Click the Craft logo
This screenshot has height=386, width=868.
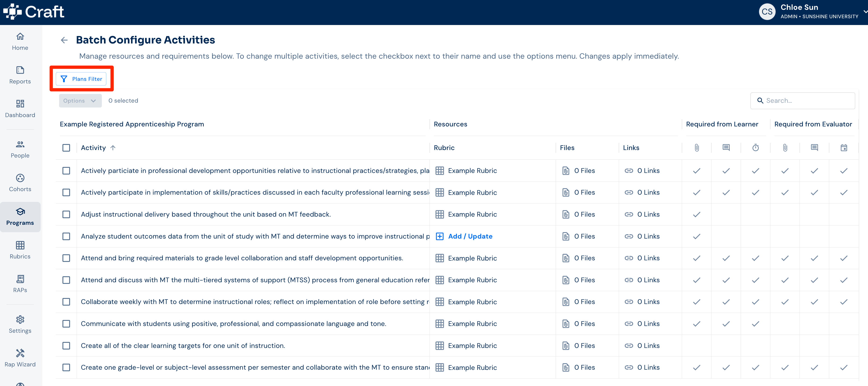click(x=34, y=12)
